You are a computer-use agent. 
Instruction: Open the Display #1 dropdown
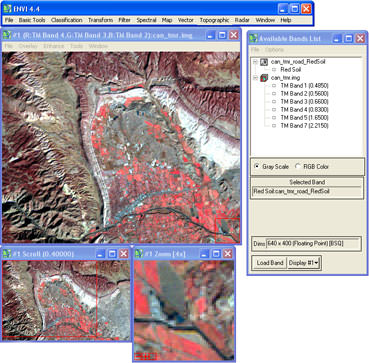[x=304, y=263]
